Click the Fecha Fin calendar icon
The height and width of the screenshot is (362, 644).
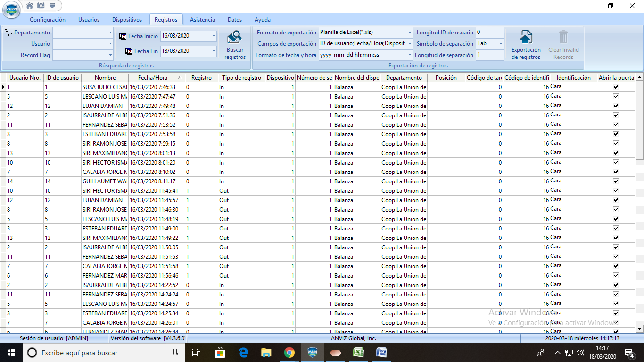(x=129, y=51)
